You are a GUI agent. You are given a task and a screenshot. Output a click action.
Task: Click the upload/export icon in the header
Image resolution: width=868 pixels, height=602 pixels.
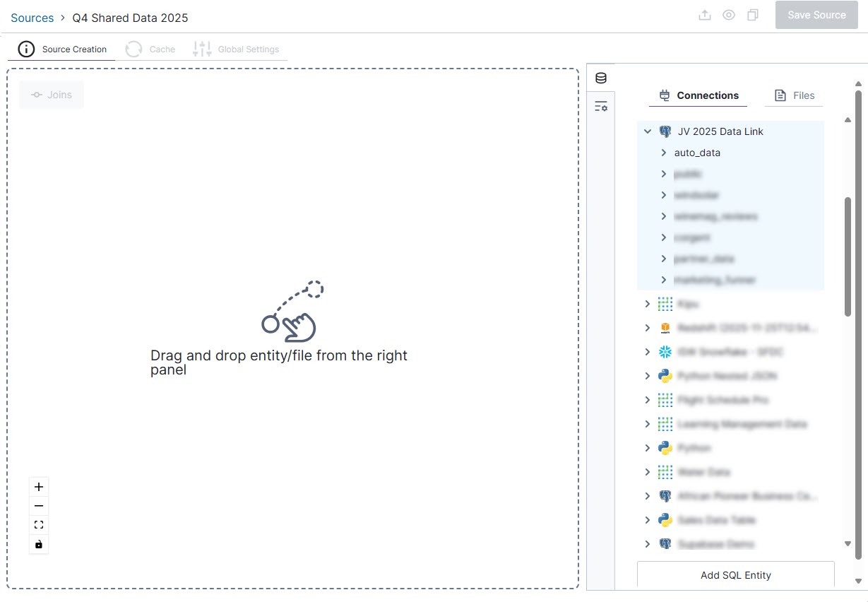(x=704, y=14)
